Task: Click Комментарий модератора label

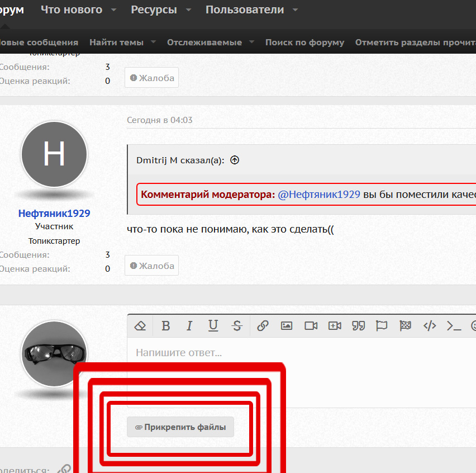Action: pos(208,194)
